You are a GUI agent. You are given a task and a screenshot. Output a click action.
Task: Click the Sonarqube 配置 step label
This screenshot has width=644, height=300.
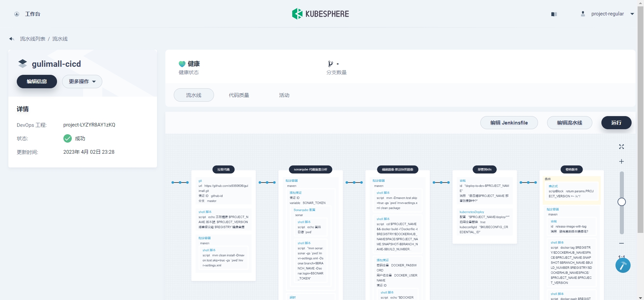click(x=304, y=210)
